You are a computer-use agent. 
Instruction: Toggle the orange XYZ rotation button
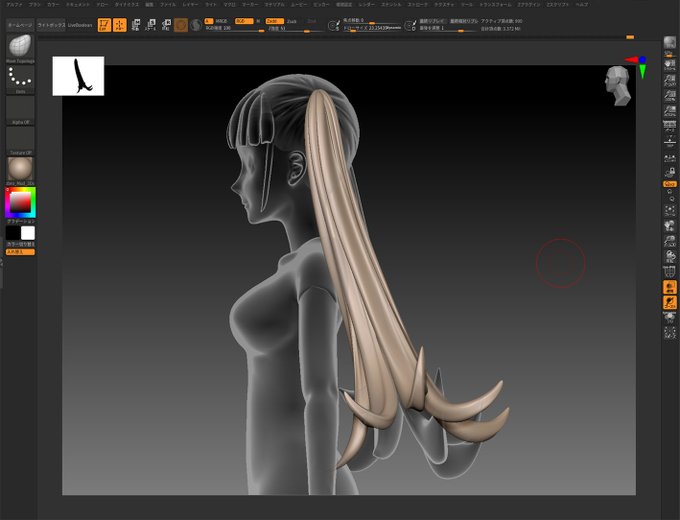pyautogui.click(x=670, y=184)
